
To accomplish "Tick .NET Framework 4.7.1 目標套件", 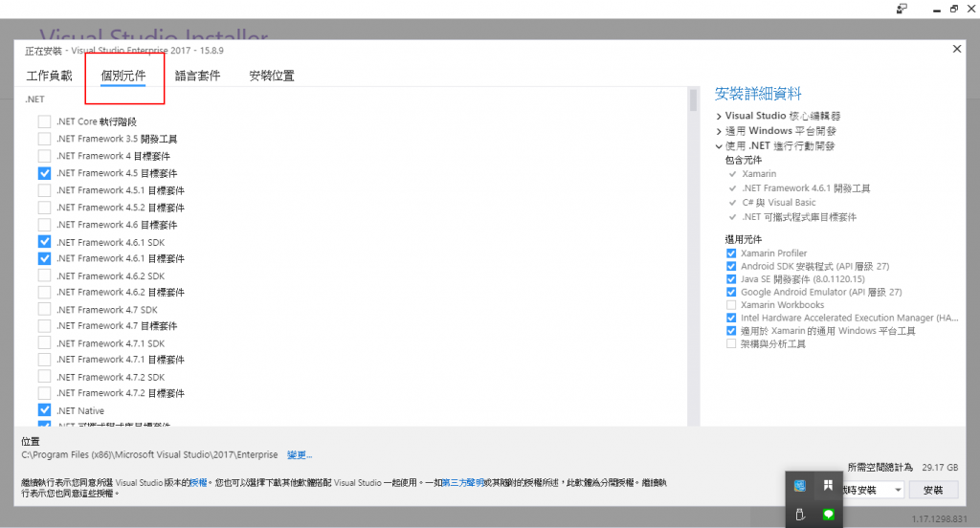I will click(x=44, y=360).
